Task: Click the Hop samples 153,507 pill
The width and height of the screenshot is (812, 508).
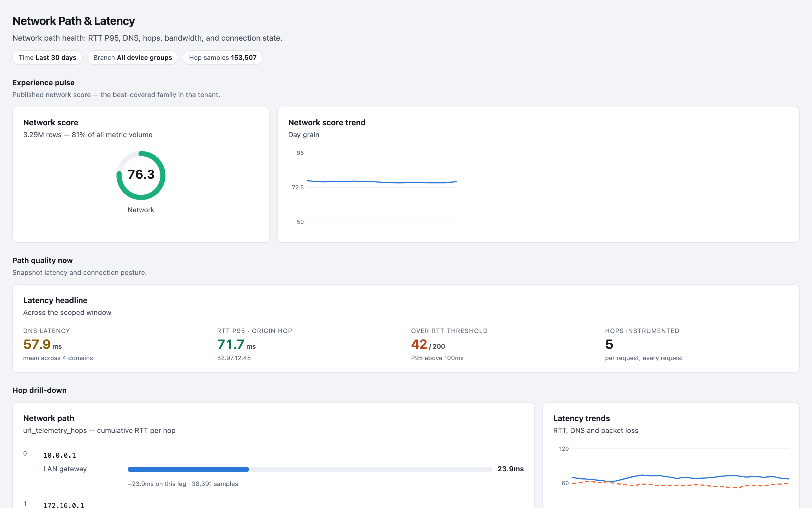Action: point(222,58)
